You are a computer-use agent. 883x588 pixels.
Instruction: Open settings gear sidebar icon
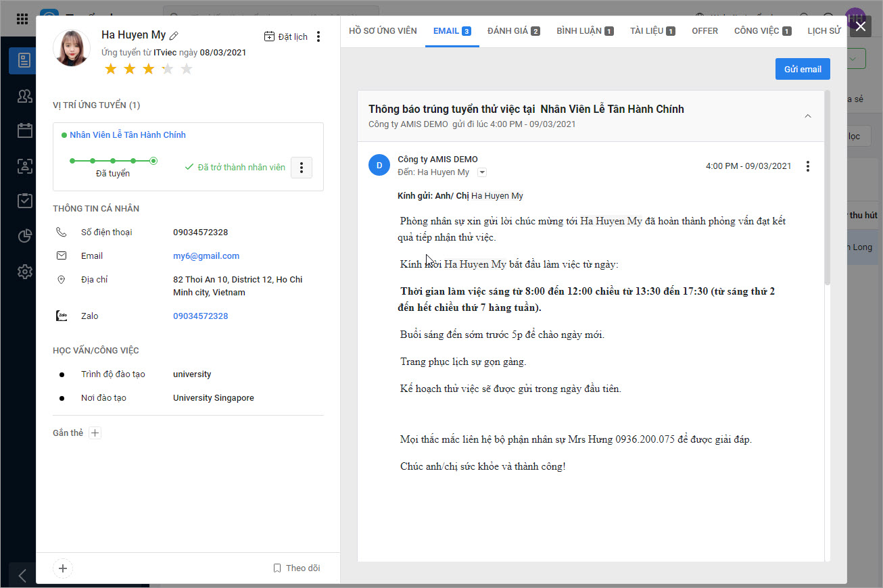[x=24, y=272]
